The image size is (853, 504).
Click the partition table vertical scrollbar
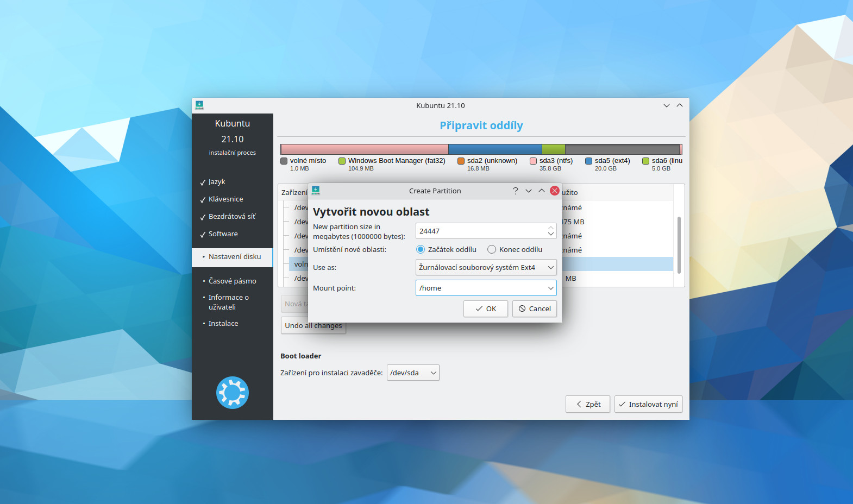(x=679, y=245)
